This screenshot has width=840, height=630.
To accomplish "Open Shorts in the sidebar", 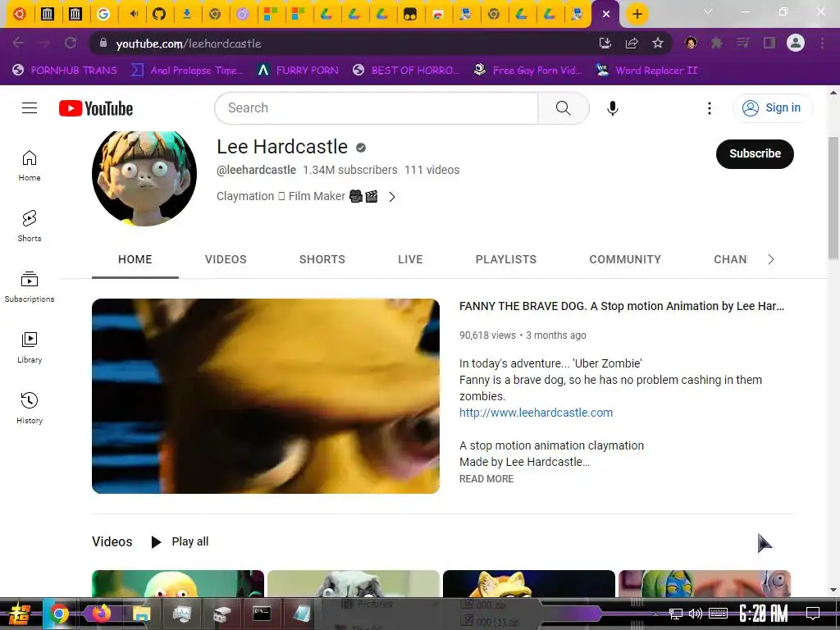I will (x=30, y=226).
